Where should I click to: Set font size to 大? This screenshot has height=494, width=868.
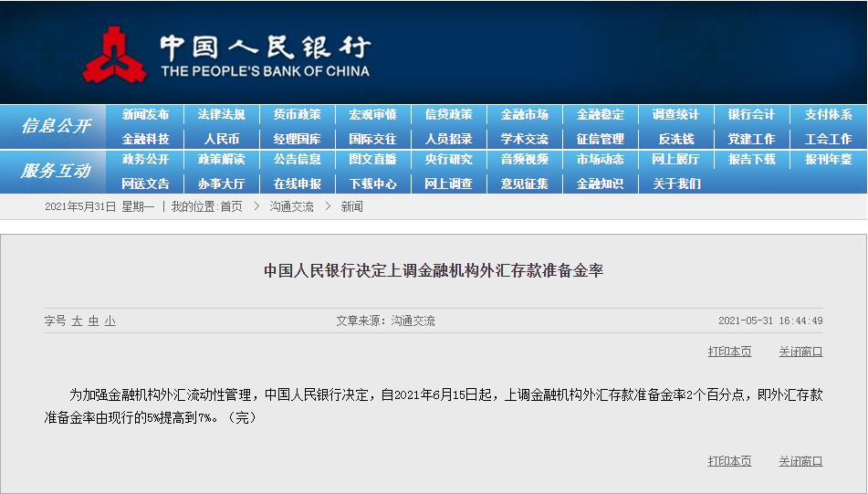[77, 321]
